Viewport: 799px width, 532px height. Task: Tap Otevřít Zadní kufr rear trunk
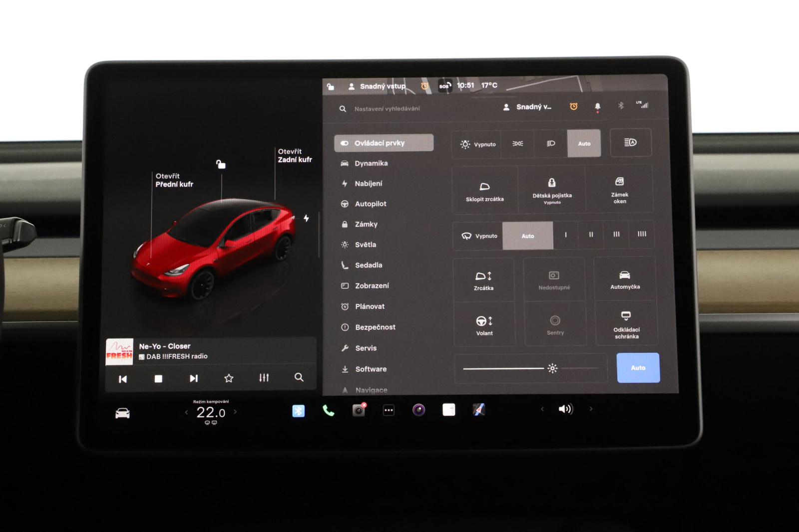pos(295,156)
